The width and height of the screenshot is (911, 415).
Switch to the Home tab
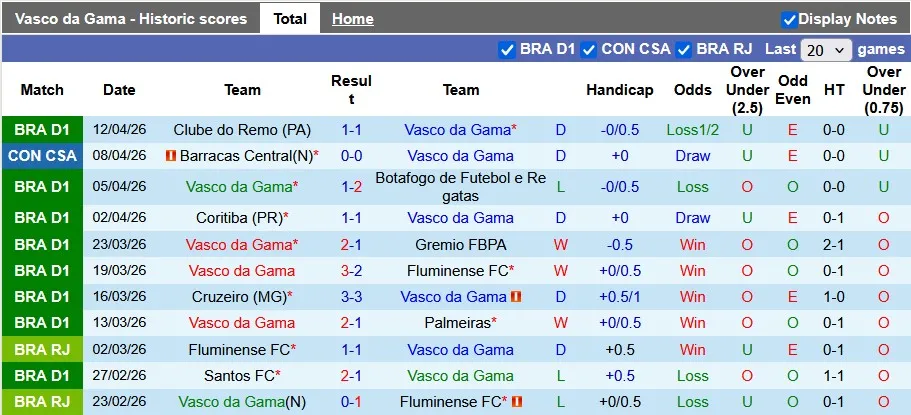click(x=352, y=19)
